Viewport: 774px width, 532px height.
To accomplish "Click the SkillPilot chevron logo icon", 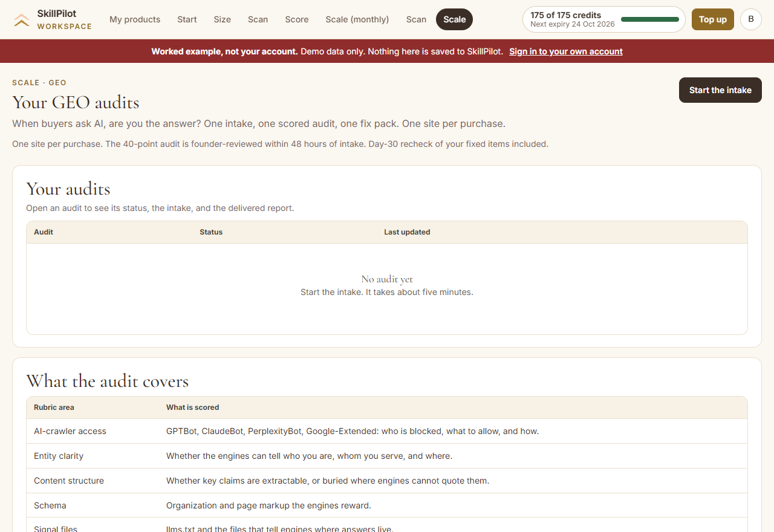I will 22,20.
